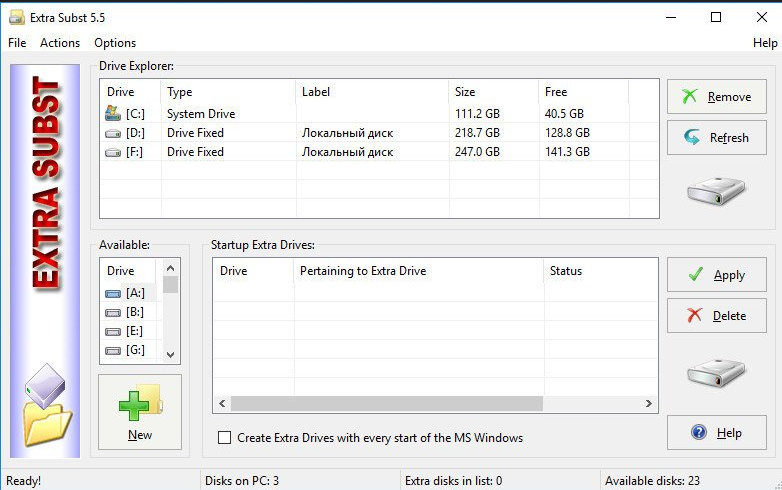The image size is (782, 490).
Task: Select the C: system drive icon
Action: tap(113, 114)
